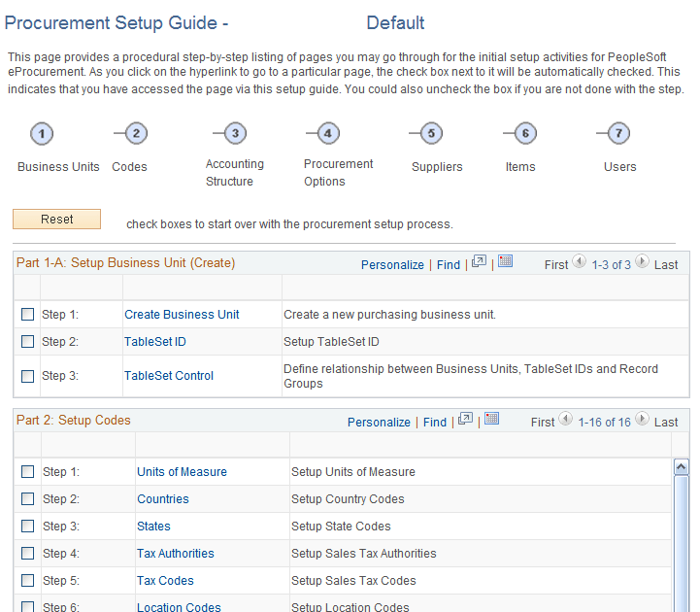Tick the Units of Measure checkbox
This screenshot has width=700, height=612.
[x=28, y=472]
